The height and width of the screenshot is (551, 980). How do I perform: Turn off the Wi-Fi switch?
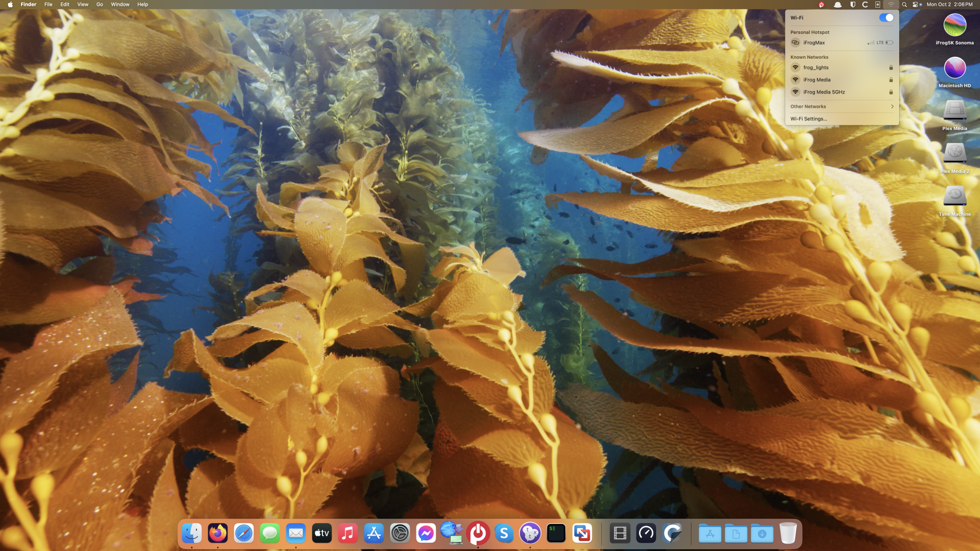(886, 18)
